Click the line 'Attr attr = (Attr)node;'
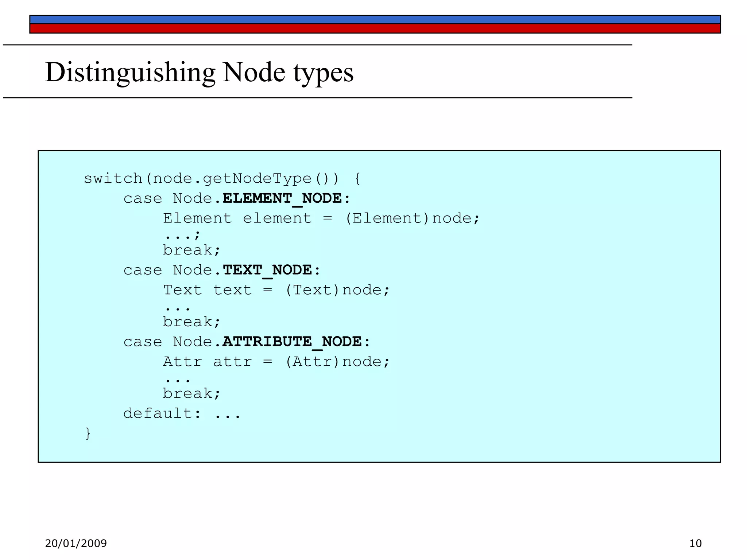747x560 pixels. click(276, 362)
